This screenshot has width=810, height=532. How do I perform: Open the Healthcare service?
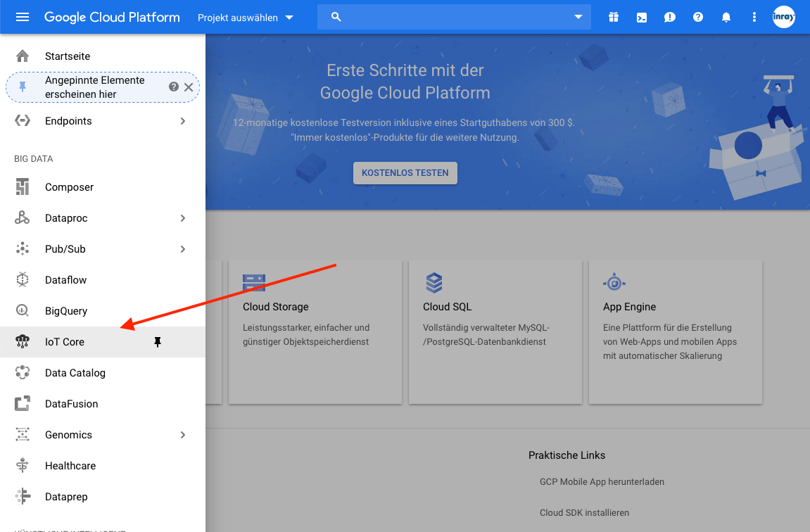click(x=70, y=465)
